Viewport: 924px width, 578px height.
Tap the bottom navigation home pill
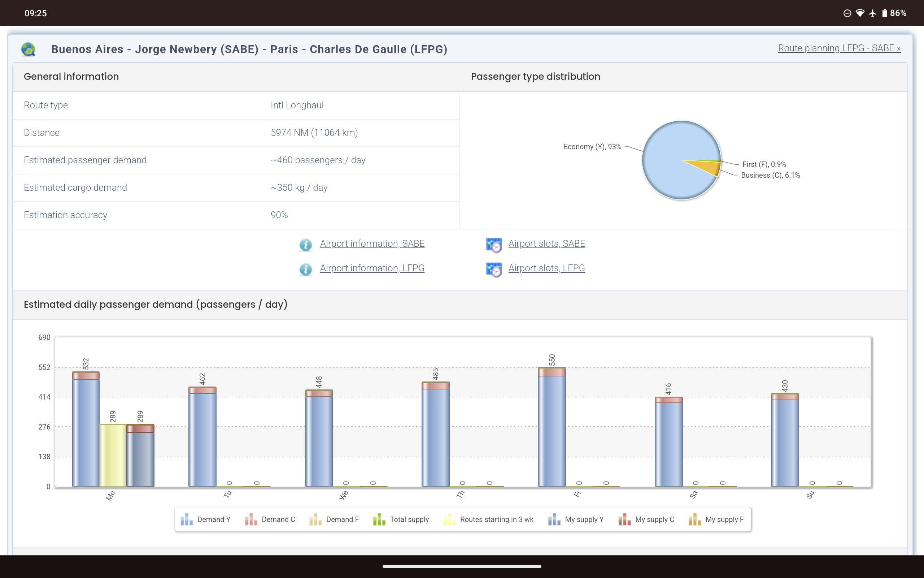click(462, 566)
